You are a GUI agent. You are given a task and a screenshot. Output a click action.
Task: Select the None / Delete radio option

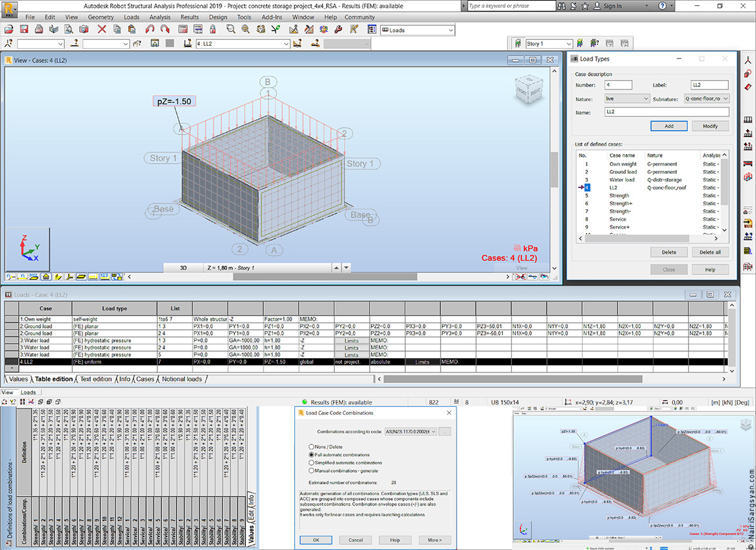(x=312, y=447)
